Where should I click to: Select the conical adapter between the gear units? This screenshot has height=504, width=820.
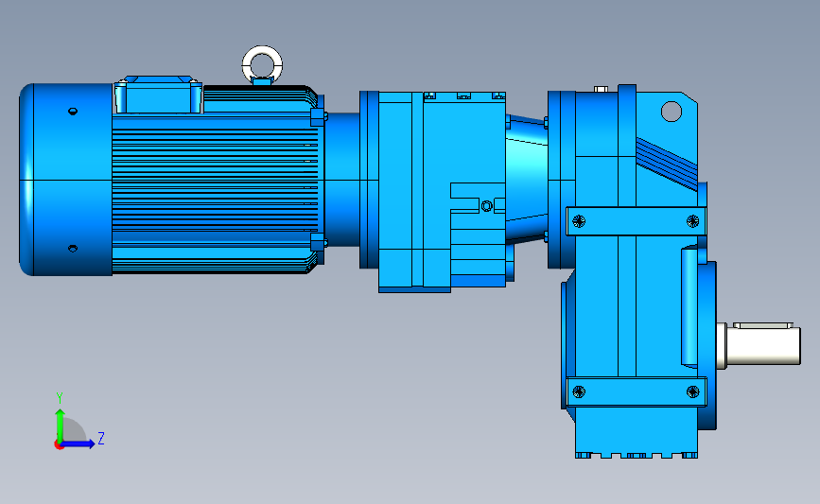(527, 178)
